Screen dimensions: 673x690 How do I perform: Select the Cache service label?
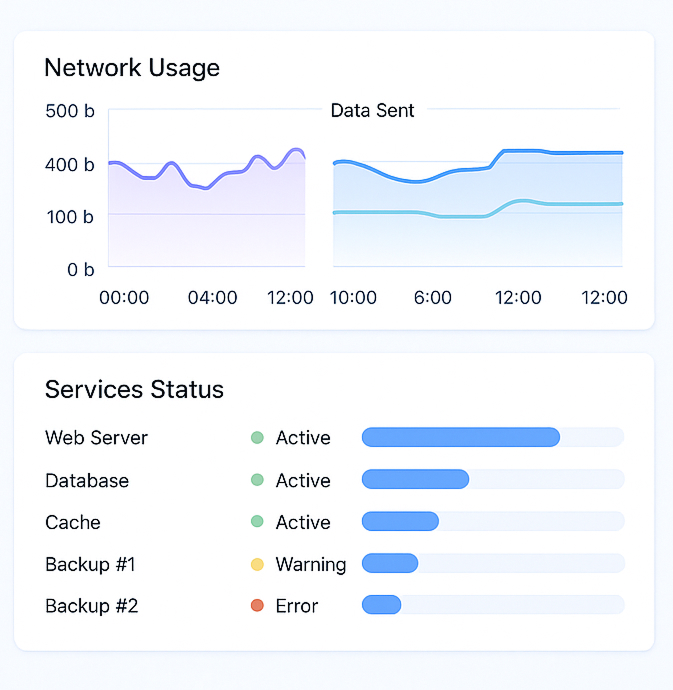[73, 522]
